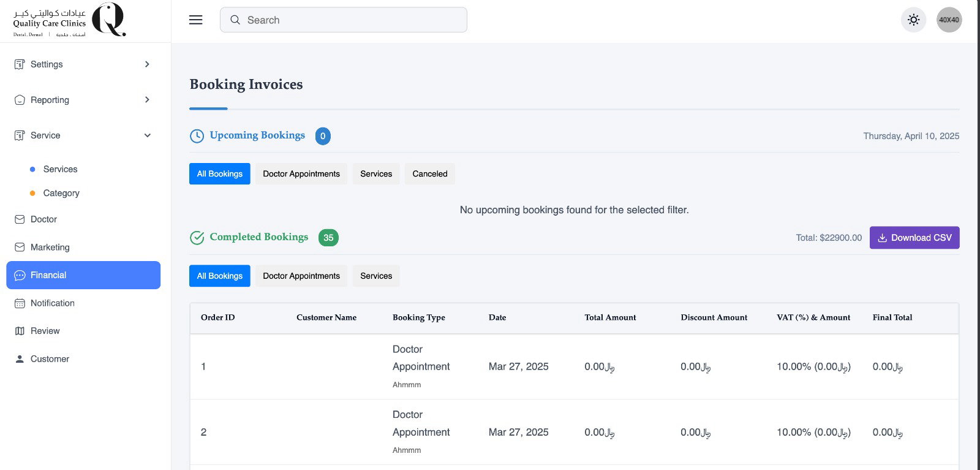Click the blue bullet beside Services
980x470 pixels.
tap(32, 169)
